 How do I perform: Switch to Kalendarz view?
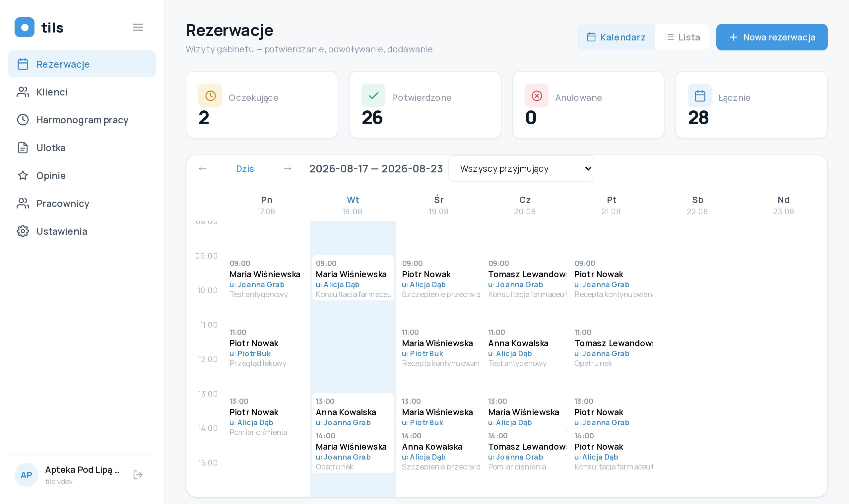[x=616, y=37]
